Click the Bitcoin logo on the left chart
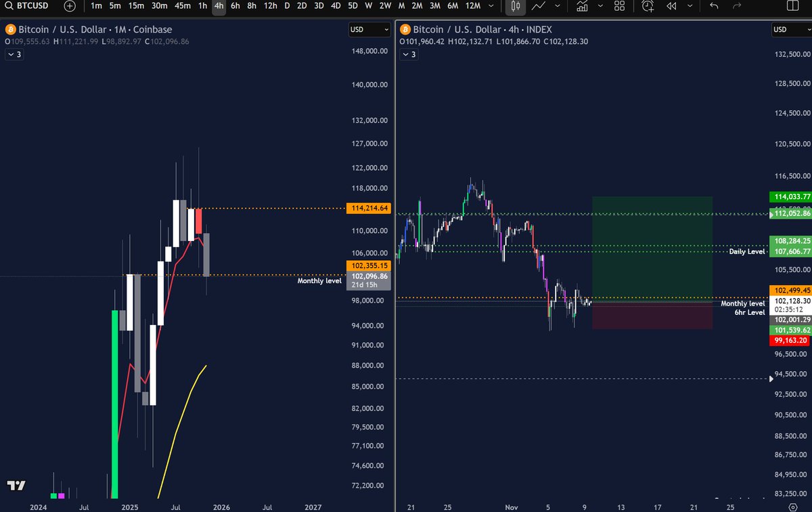The height and width of the screenshot is (512, 812). pyautogui.click(x=9, y=30)
